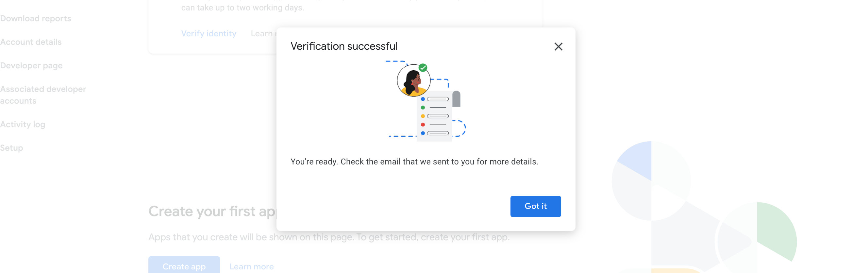The image size is (868, 273).
Task: Click the Verification successful title
Action: pyautogui.click(x=344, y=46)
